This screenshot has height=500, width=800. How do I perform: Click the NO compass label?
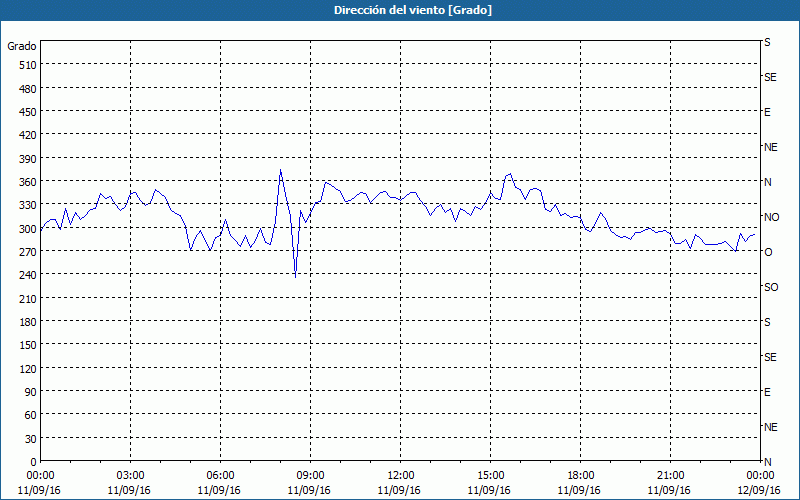click(771, 217)
